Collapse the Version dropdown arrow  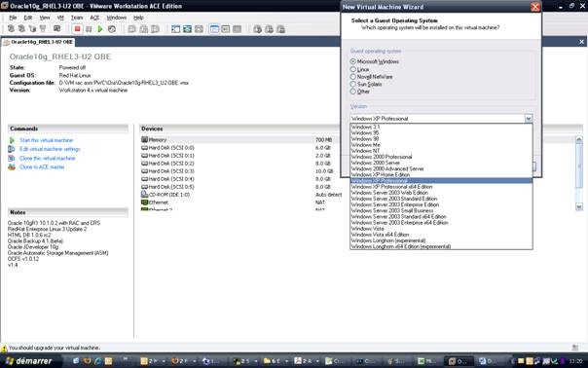point(528,119)
